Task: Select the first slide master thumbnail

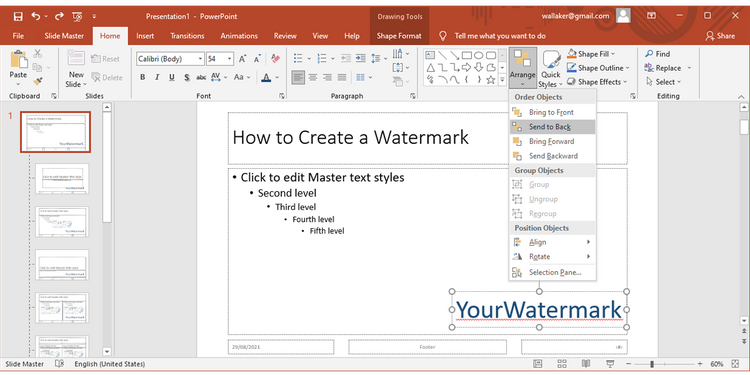Action: point(55,132)
